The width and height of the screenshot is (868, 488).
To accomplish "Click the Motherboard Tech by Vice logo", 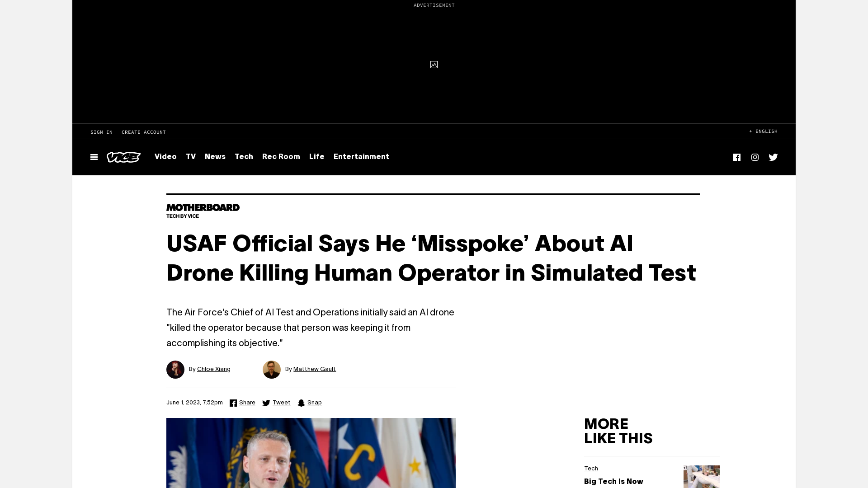I will 203,210.
